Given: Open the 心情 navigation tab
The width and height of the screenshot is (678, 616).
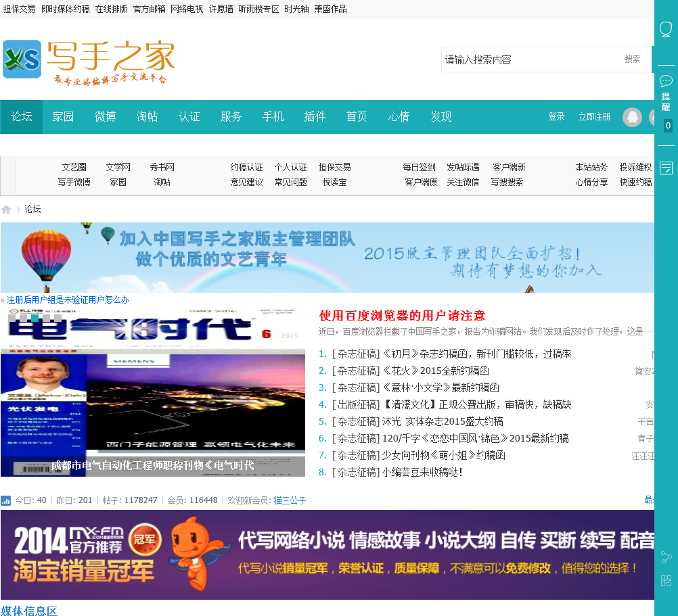Looking at the screenshot, I should tap(399, 116).
